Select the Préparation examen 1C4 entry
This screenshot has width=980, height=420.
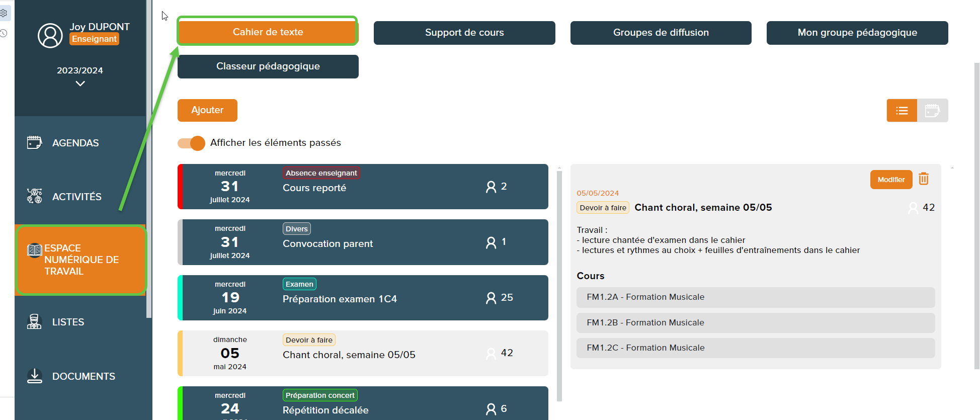coord(363,298)
